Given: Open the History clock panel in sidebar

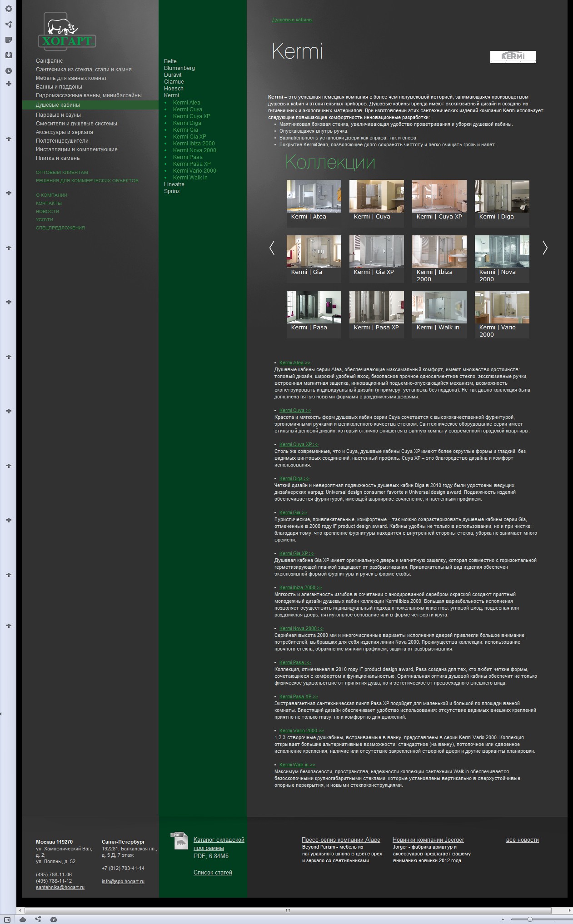Looking at the screenshot, I should pyautogui.click(x=8, y=71).
